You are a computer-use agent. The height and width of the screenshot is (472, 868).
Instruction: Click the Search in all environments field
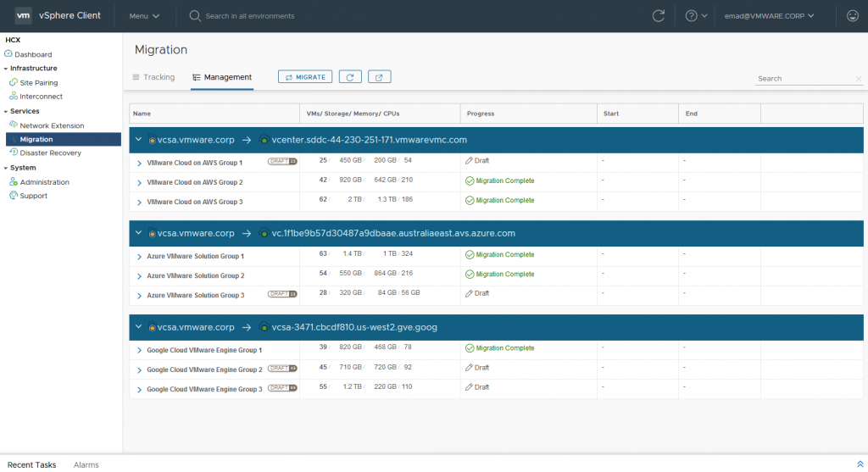[250, 16]
